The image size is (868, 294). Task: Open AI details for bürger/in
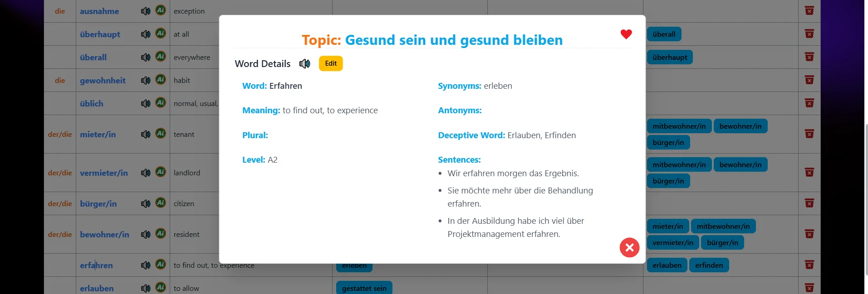(161, 203)
